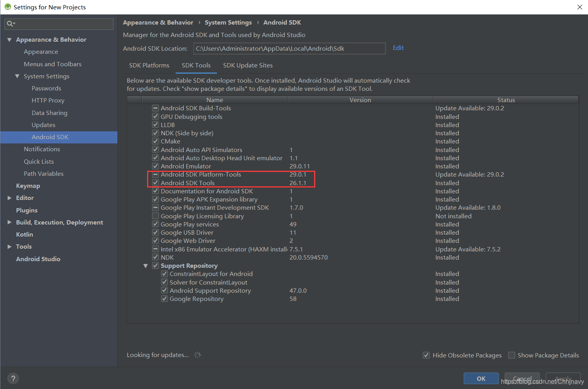Toggle ConstraintLayout for Android checkbox
Viewport: 588px width, 389px height.
coord(164,274)
